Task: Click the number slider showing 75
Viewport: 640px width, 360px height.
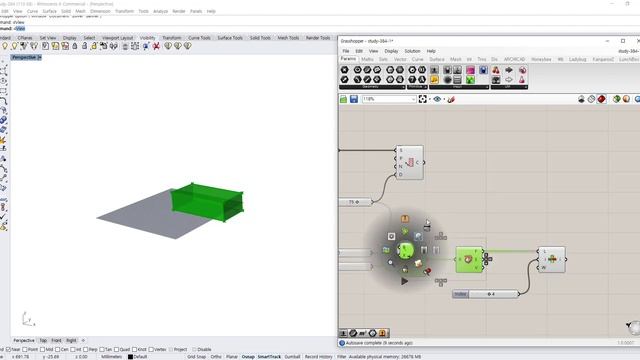Action: tap(355, 202)
